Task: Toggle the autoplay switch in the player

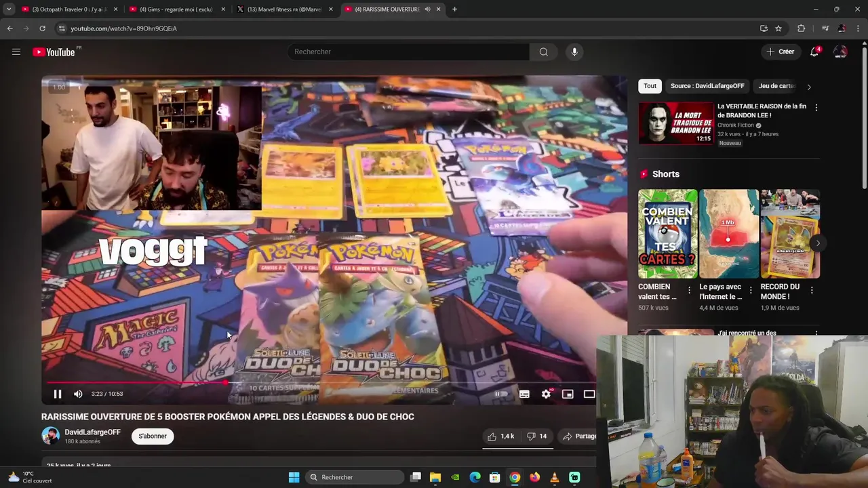Action: tap(500, 394)
